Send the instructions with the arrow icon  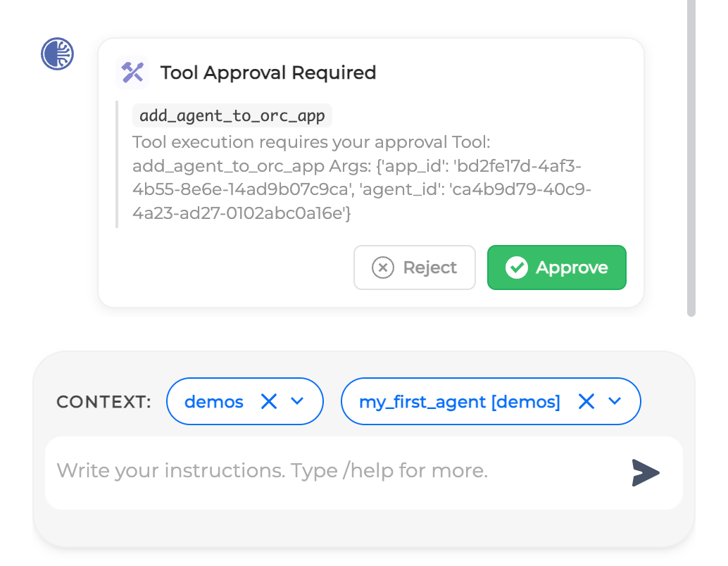(646, 473)
